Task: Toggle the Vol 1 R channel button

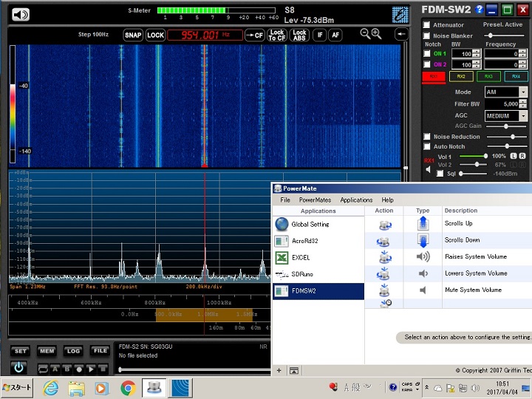Action: (x=522, y=156)
